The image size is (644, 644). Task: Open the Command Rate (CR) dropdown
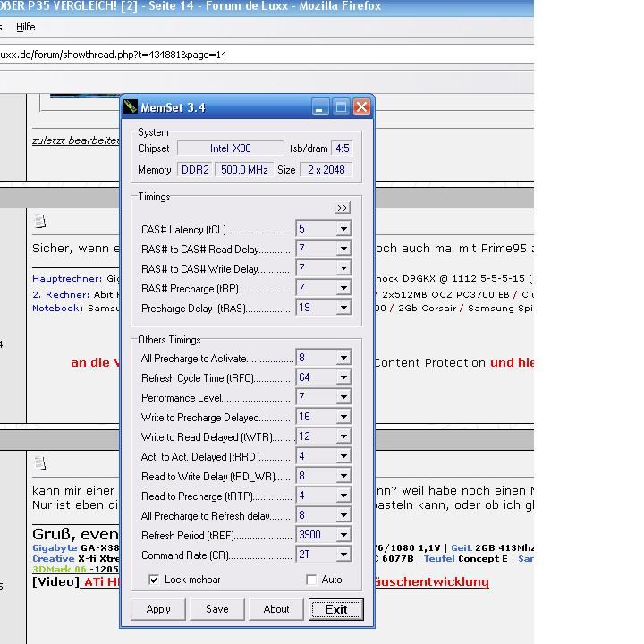343,555
